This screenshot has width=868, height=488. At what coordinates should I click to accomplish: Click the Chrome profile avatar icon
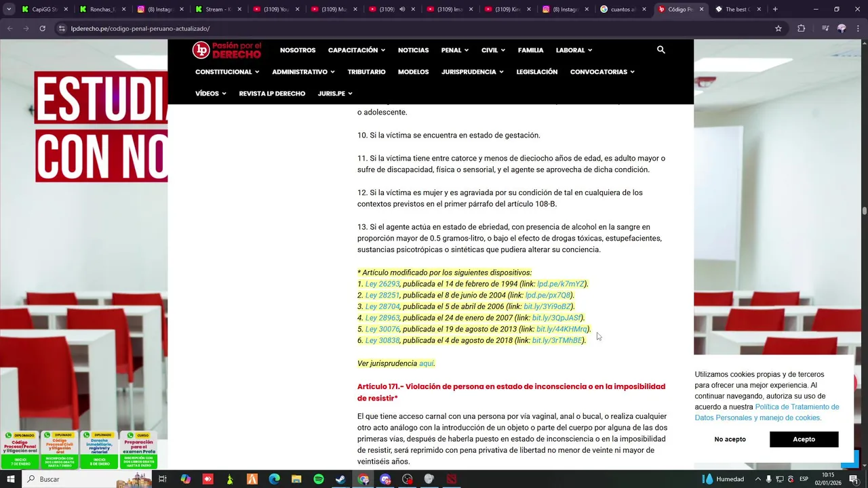coord(842,28)
